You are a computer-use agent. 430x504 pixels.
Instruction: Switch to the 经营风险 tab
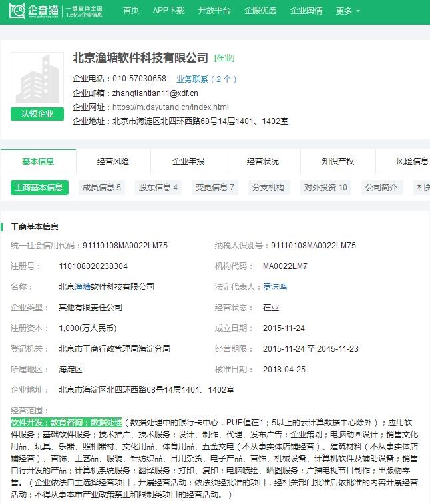coord(113,161)
